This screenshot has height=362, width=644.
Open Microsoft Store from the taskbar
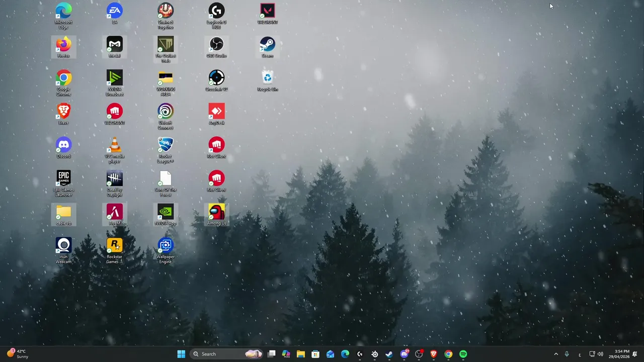click(x=315, y=354)
